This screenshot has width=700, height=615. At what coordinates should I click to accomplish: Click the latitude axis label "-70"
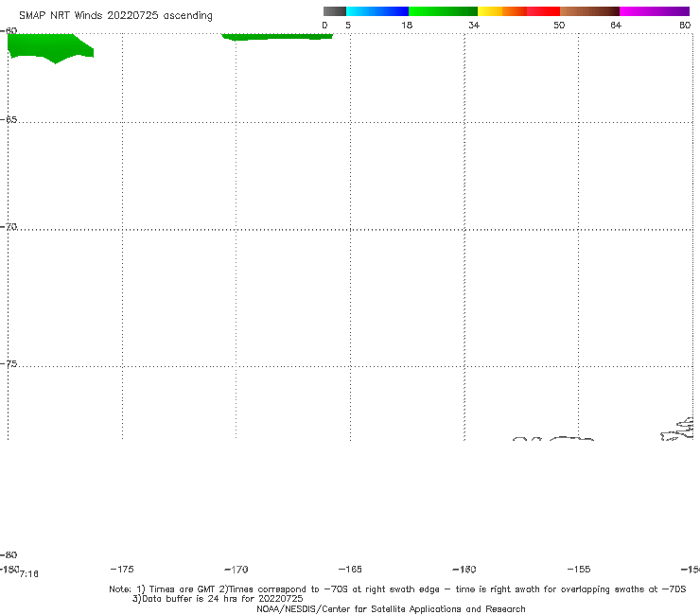(x=9, y=227)
